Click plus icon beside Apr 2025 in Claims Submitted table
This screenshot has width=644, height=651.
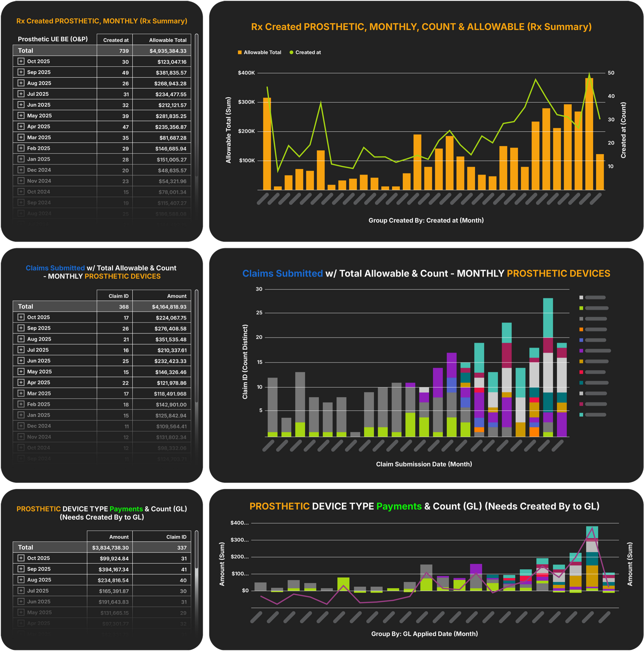click(x=21, y=383)
